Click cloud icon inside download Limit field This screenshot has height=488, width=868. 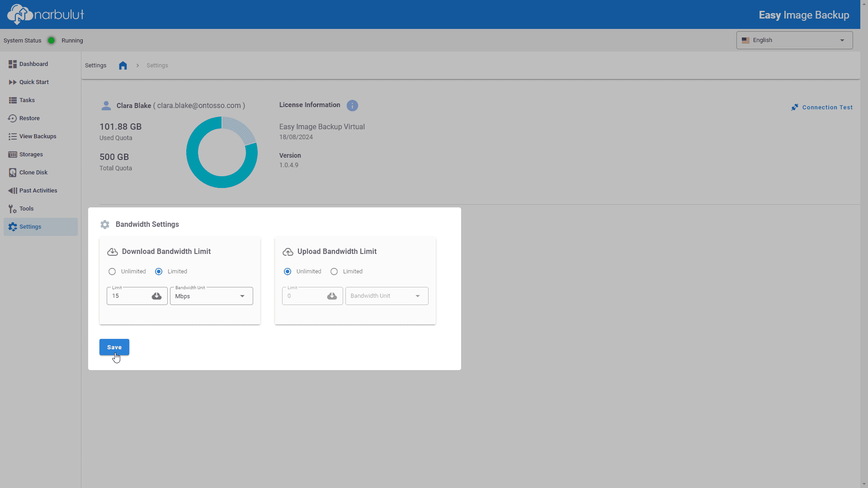pos(156,296)
